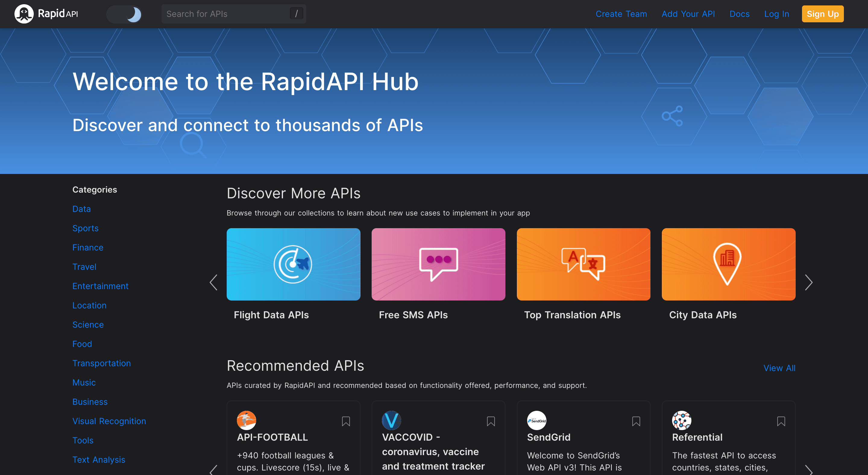Click the VACCOVID logo icon
The image size is (868, 475).
pyautogui.click(x=392, y=420)
